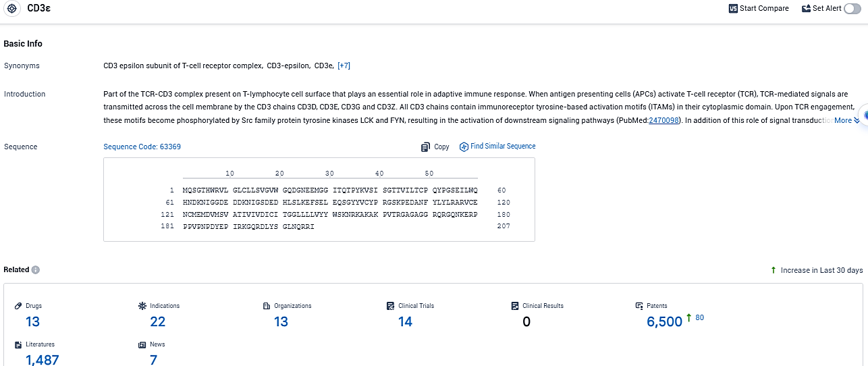Click the Indications icon

142,306
